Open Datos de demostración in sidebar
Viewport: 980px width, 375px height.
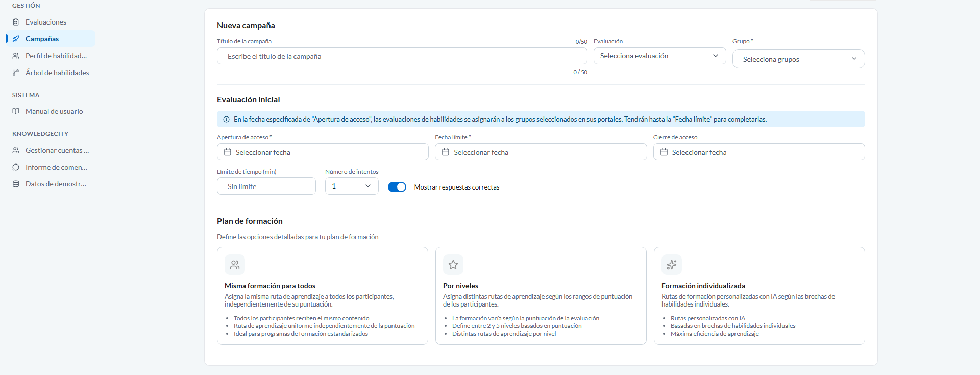click(51, 184)
